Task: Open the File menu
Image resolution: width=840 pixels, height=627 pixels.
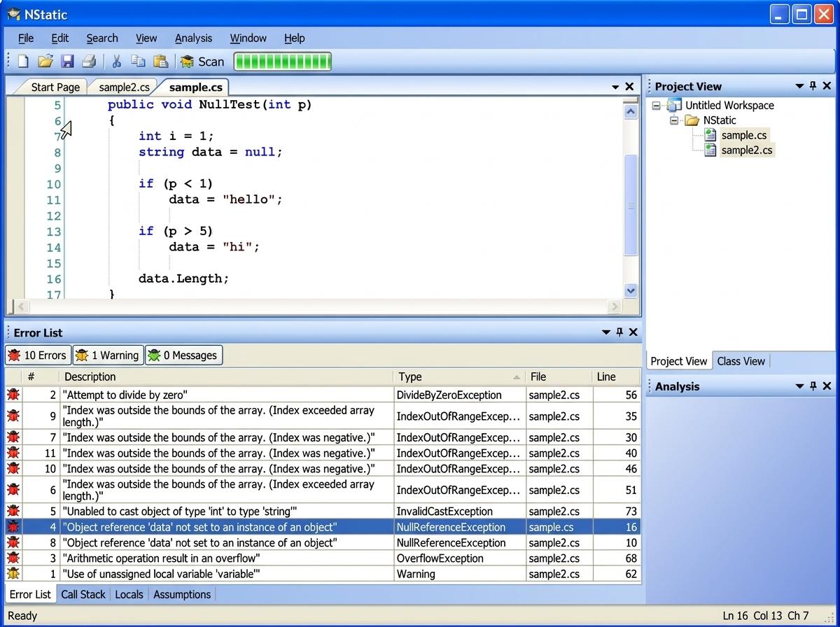Action: 26,38
